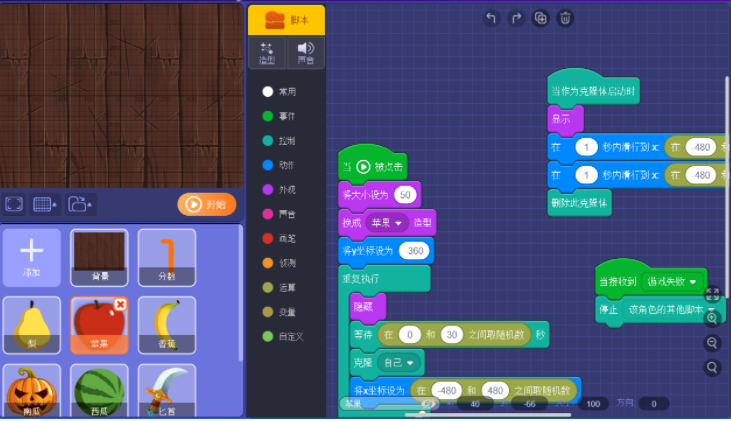The width and height of the screenshot is (731, 421).
Task: Toggle fullscreen stage icon
Action: 14,204
